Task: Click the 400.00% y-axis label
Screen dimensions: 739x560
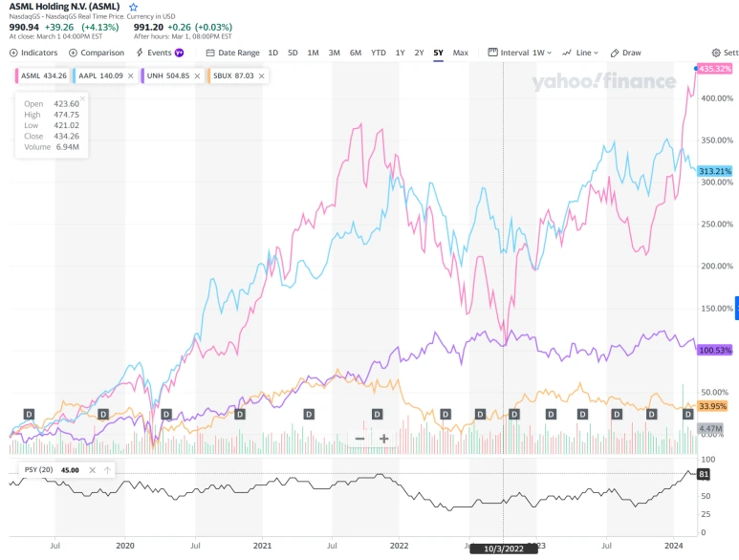Action: (x=717, y=98)
